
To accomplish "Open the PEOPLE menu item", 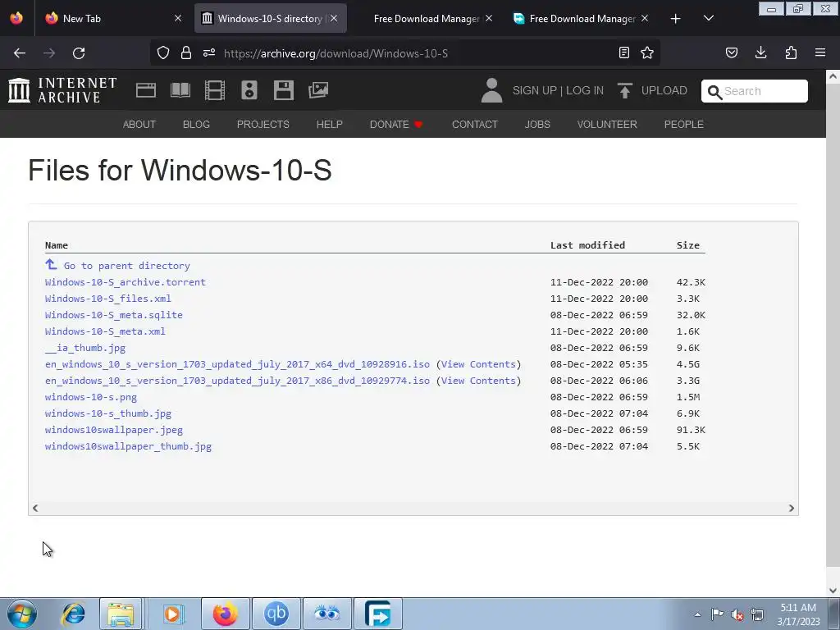I will click(x=684, y=125).
